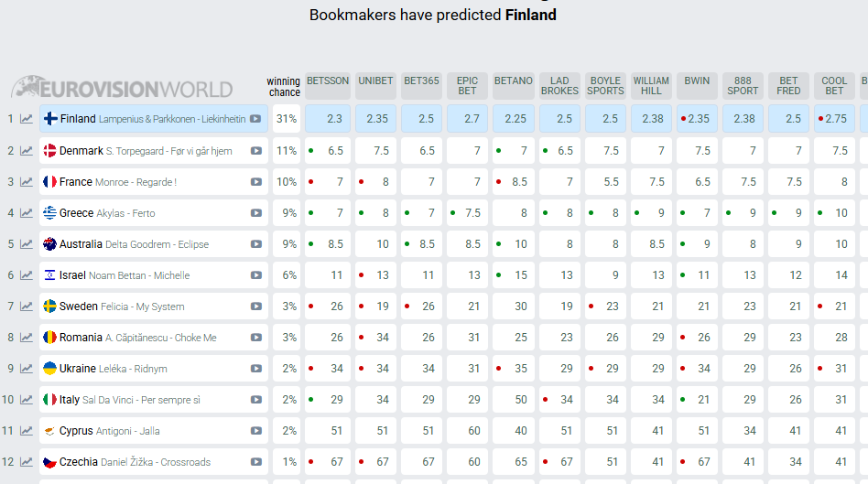Click the video icon for Australia's Eclipse
This screenshot has width=868, height=484.
point(256,244)
